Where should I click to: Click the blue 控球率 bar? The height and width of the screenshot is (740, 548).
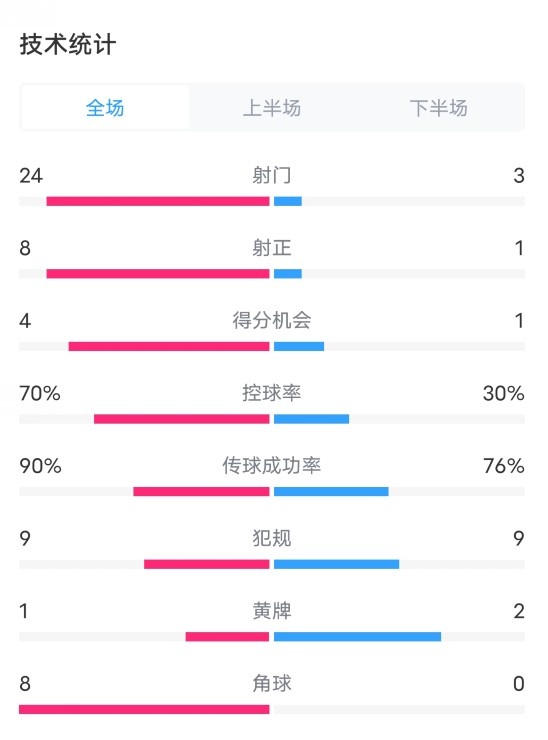[x=312, y=419]
